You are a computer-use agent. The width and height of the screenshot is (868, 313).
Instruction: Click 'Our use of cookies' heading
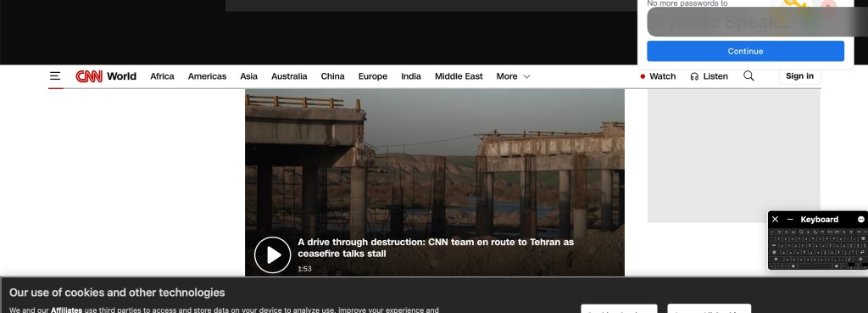click(x=117, y=292)
